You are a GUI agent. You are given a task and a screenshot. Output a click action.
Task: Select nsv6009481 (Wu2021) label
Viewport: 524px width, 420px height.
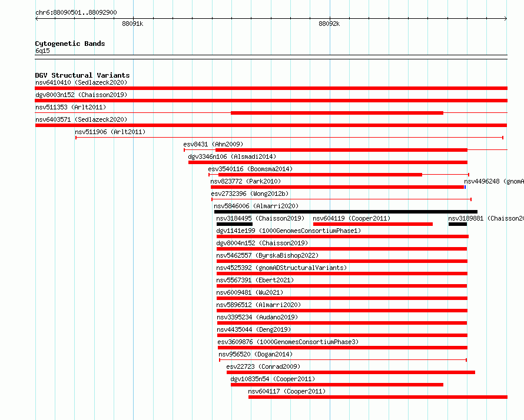(x=250, y=292)
